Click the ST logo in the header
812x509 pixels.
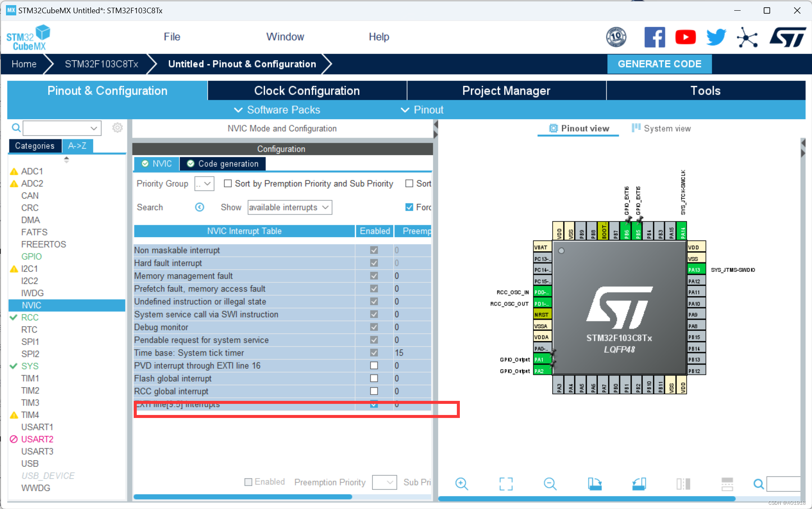pos(788,37)
